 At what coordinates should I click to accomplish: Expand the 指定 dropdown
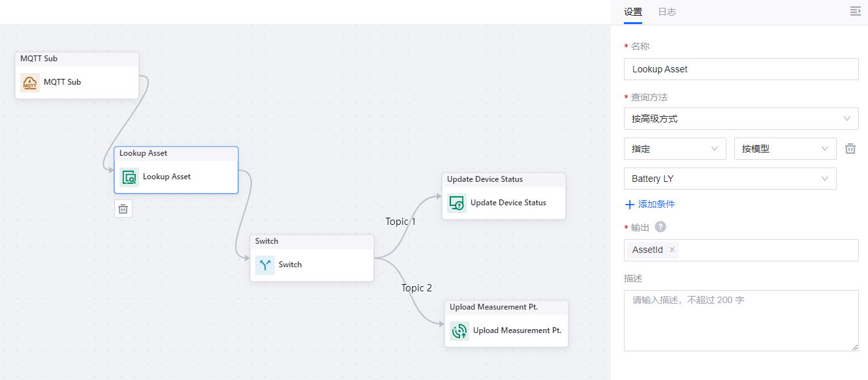click(x=675, y=149)
